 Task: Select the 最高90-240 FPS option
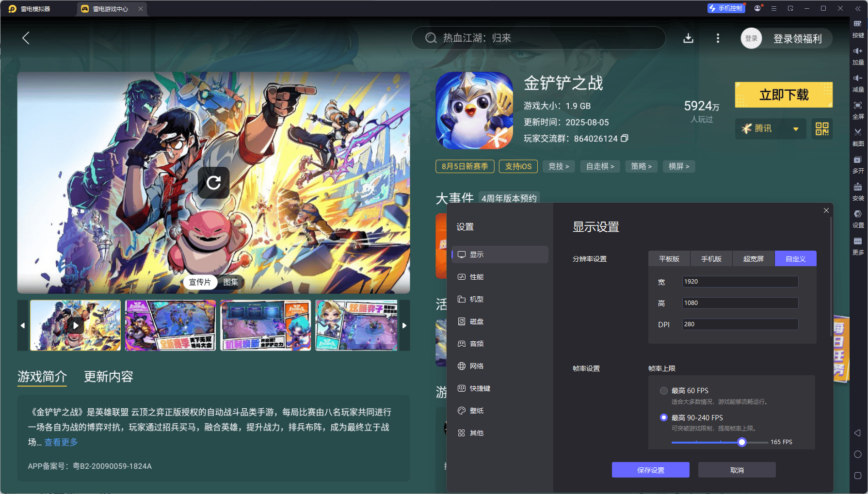click(664, 417)
